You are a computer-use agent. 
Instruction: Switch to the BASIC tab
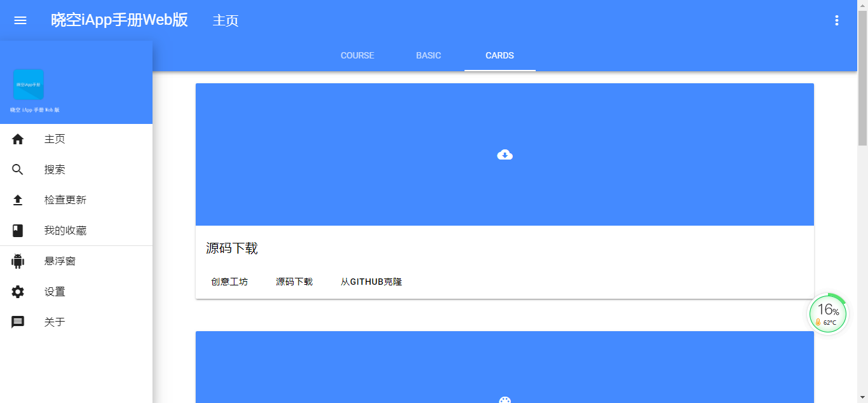(x=428, y=55)
